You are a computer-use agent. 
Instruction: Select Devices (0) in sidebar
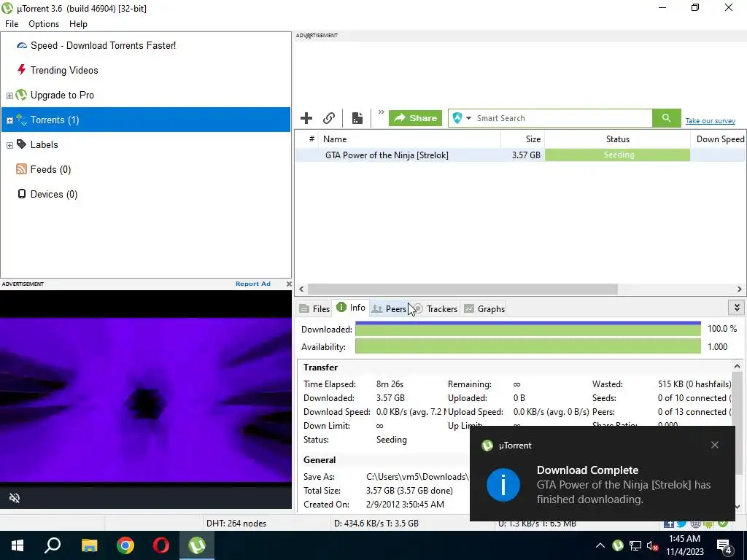coord(53,194)
